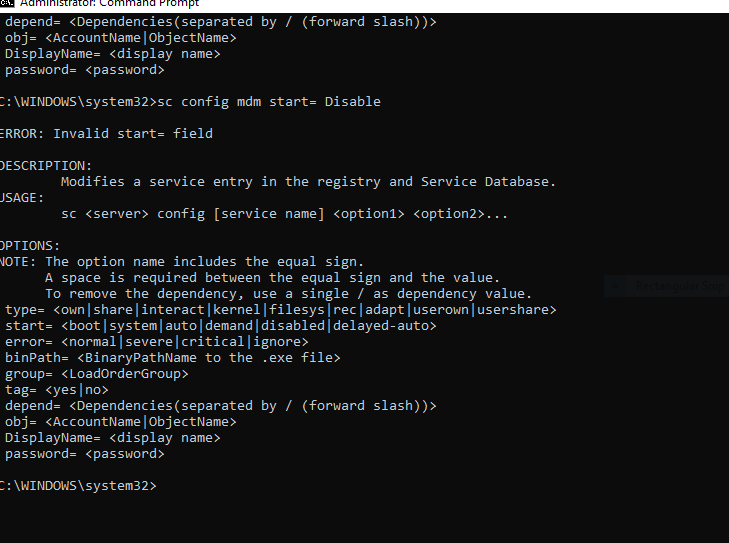The image size is (729, 543).
Task: Click the Command Prompt icon in title bar
Action: tap(7, 3)
